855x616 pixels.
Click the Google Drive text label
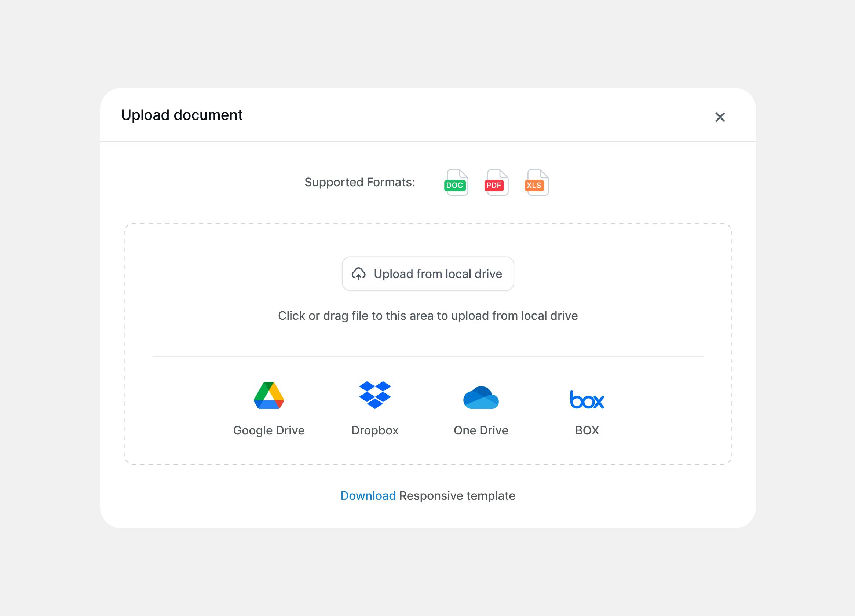point(269,430)
